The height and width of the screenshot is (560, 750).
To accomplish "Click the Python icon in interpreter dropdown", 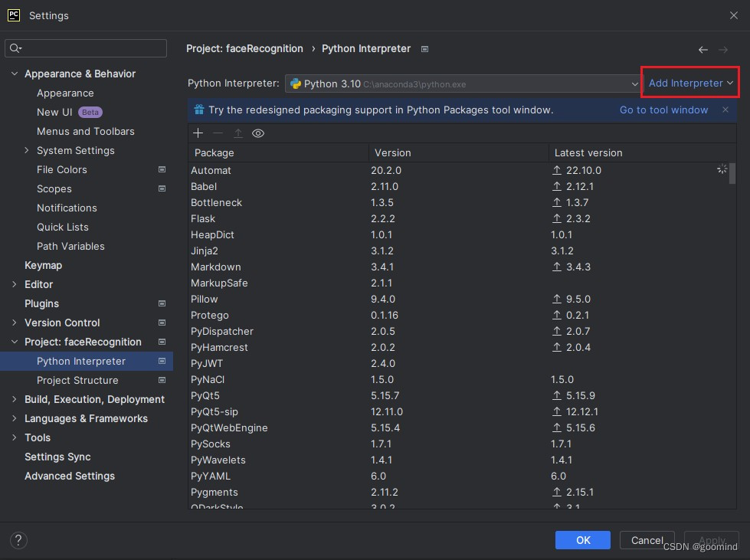I will coord(296,84).
